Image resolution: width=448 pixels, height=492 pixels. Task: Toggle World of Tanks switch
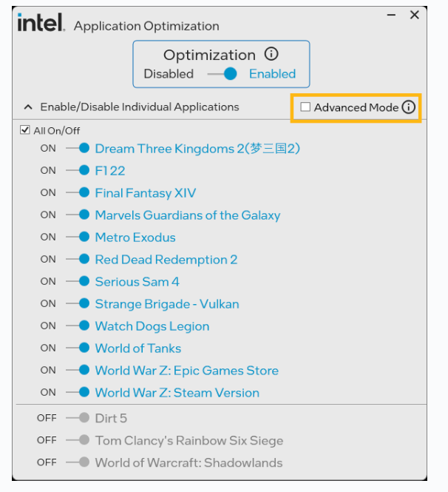[x=78, y=348]
